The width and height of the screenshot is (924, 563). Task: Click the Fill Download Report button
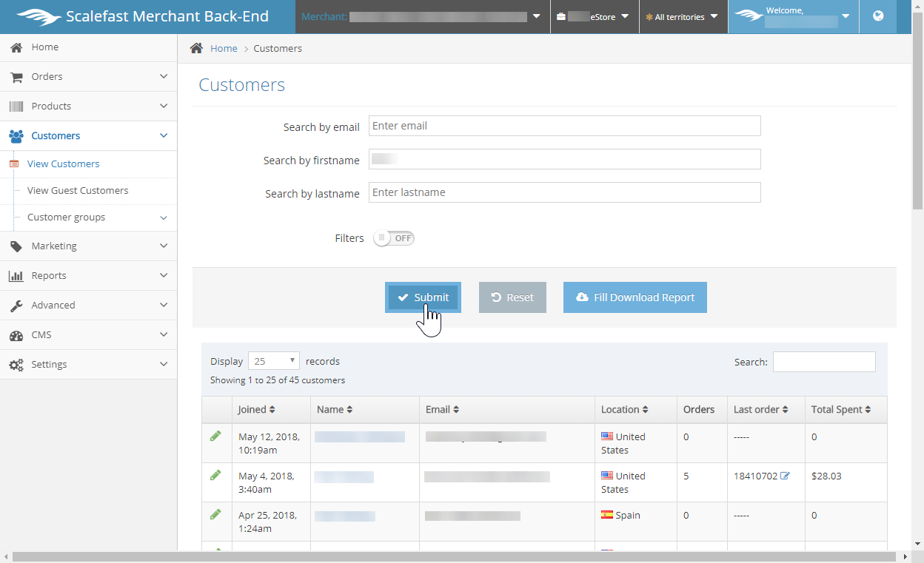click(635, 297)
